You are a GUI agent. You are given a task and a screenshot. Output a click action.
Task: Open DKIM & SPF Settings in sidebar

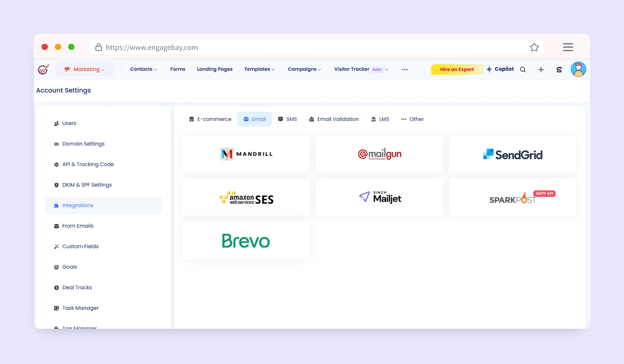pyautogui.click(x=87, y=185)
